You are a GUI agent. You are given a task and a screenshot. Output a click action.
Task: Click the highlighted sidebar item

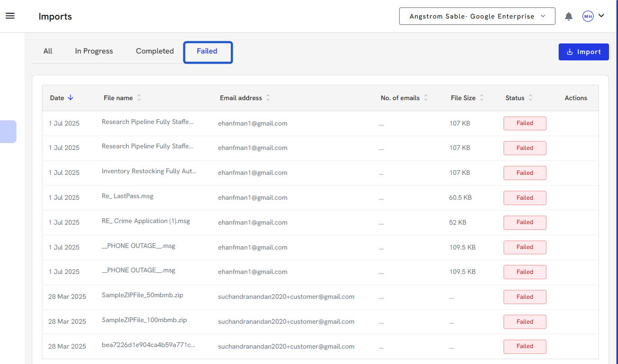click(8, 131)
